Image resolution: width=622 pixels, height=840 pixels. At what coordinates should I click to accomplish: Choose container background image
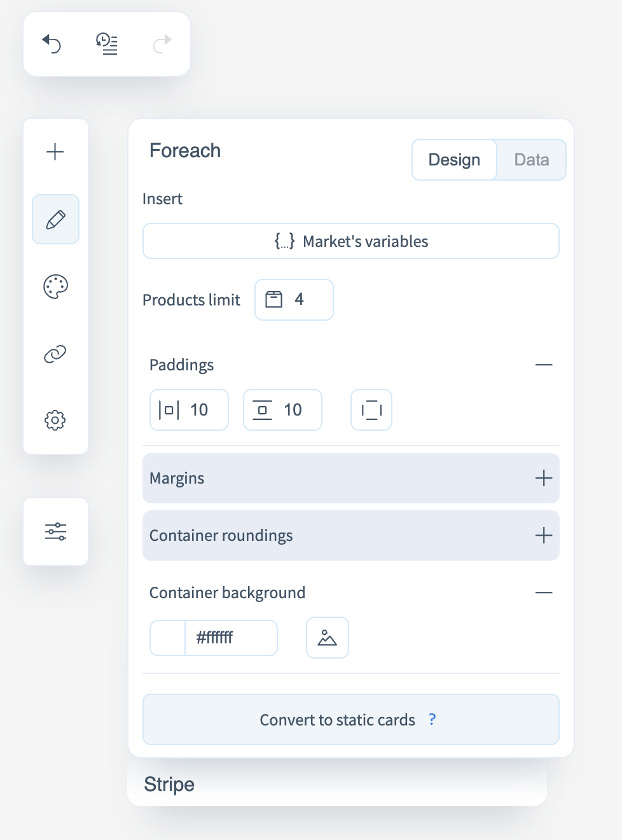[327, 638]
